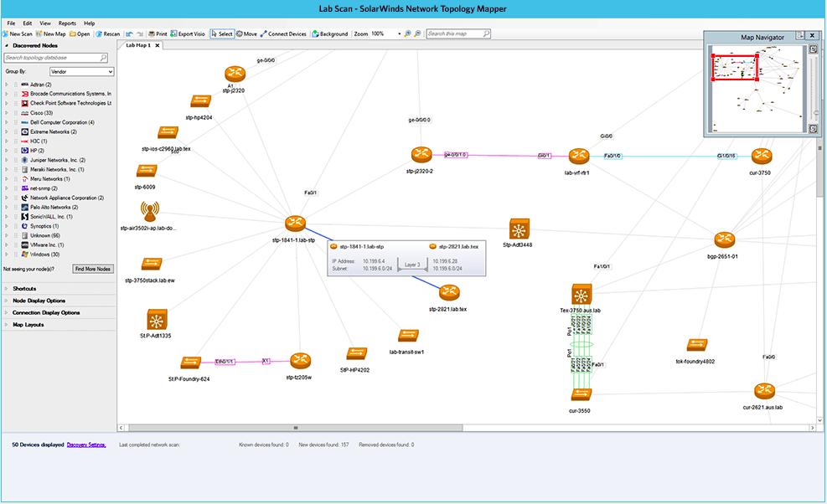Click the map's horizontal scrollbar
The height and width of the screenshot is (504, 827).
pos(295,428)
